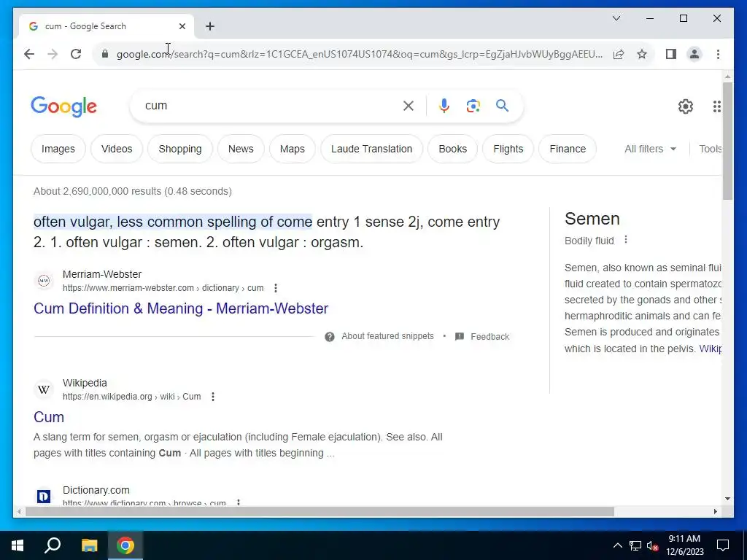
Task: Open Google quick settings gear
Action: [x=686, y=106]
